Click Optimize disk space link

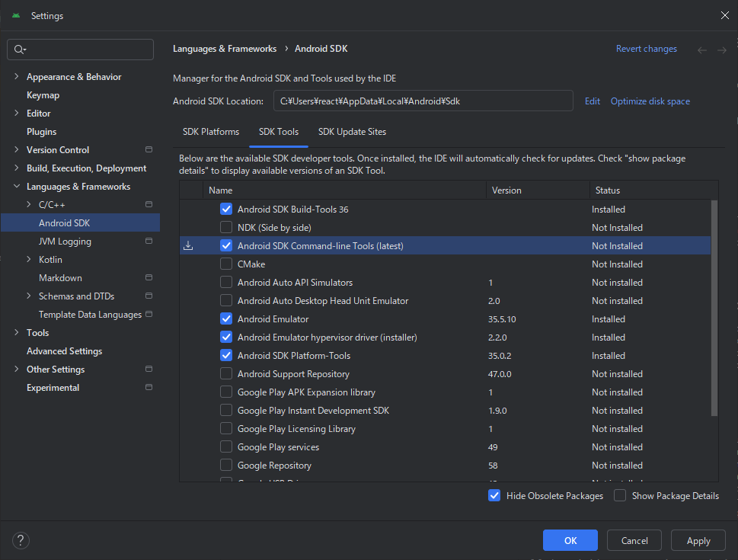coord(650,101)
